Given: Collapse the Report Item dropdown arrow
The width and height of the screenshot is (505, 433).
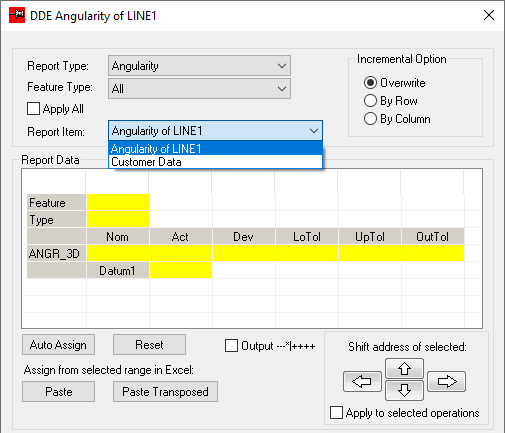Looking at the screenshot, I should point(314,131).
